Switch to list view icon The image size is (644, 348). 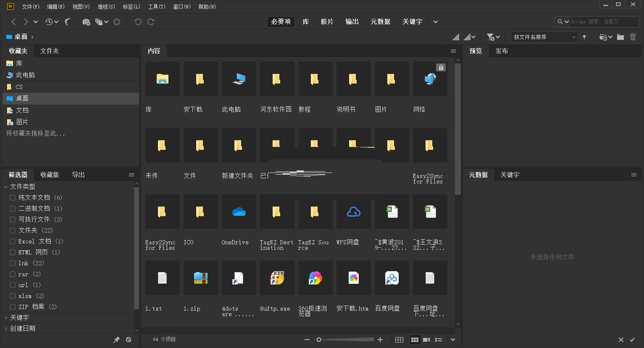[439, 340]
